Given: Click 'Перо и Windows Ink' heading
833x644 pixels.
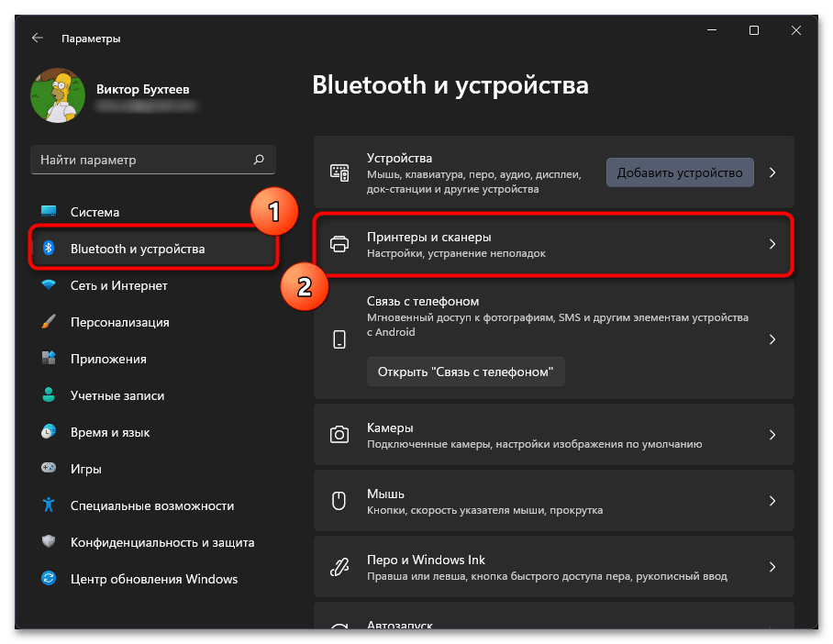Looking at the screenshot, I should coord(426,560).
